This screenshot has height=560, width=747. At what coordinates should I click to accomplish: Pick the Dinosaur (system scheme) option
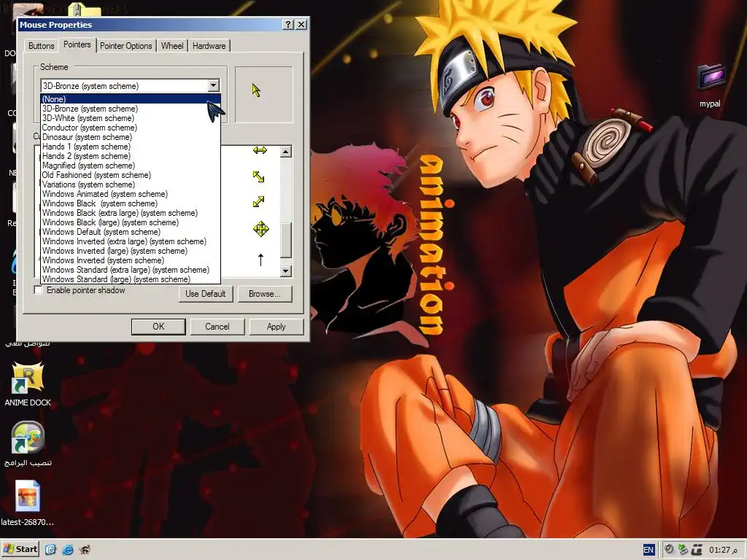(131, 137)
